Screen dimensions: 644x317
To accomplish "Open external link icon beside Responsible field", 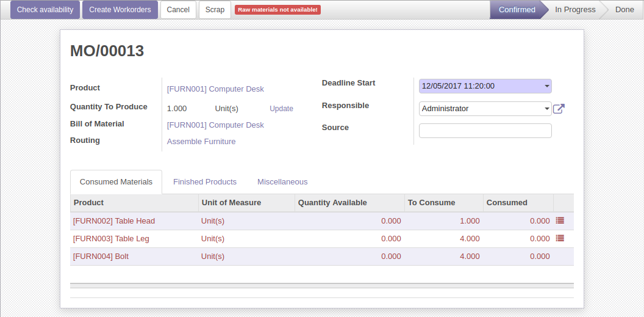I will pos(559,109).
